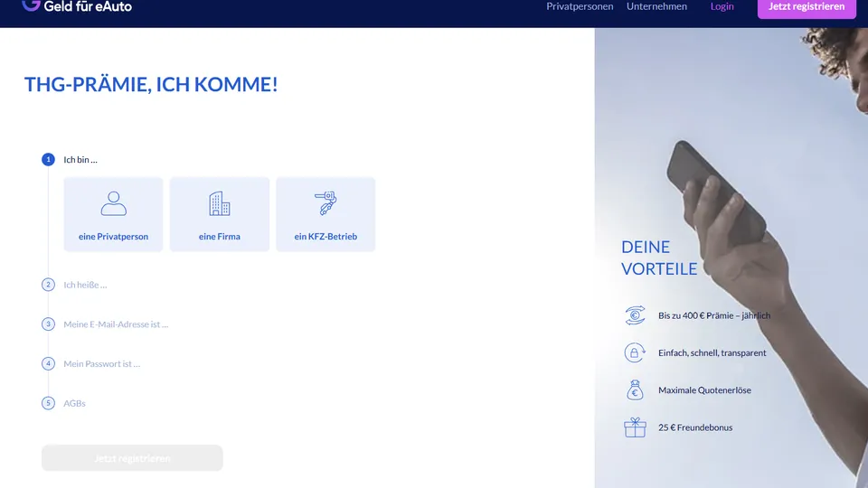Image resolution: width=868 pixels, height=488 pixels.
Task: Expand step 2 'Ich heiße ...'
Action: point(85,285)
